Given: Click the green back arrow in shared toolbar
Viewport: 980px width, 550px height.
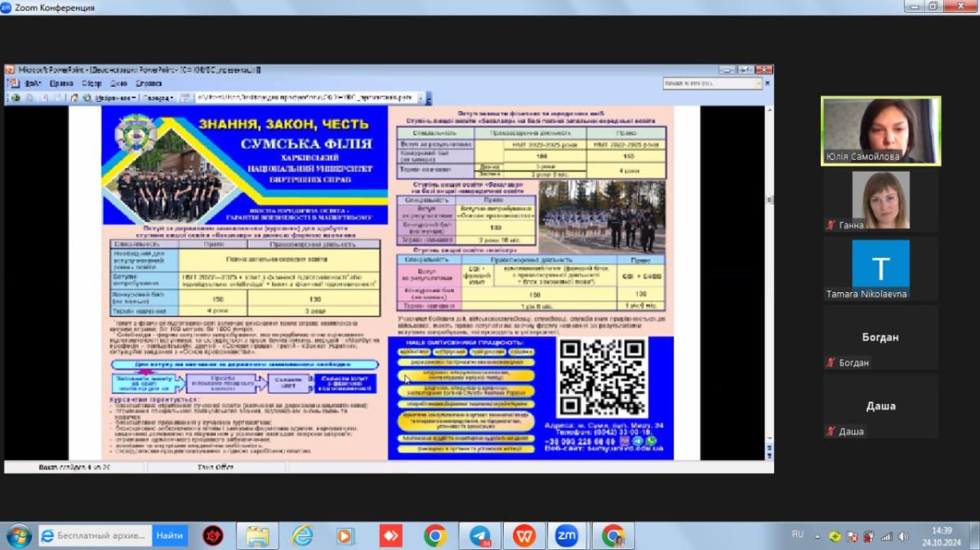Looking at the screenshot, I should click(x=16, y=98).
